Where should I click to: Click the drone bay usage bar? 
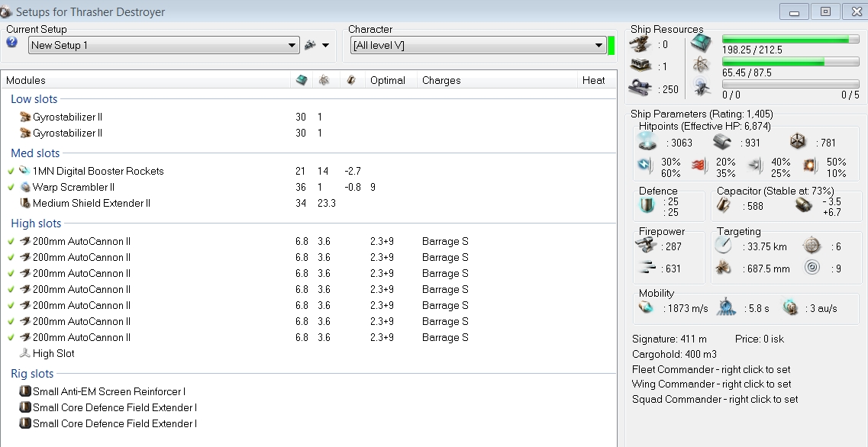pos(790,84)
